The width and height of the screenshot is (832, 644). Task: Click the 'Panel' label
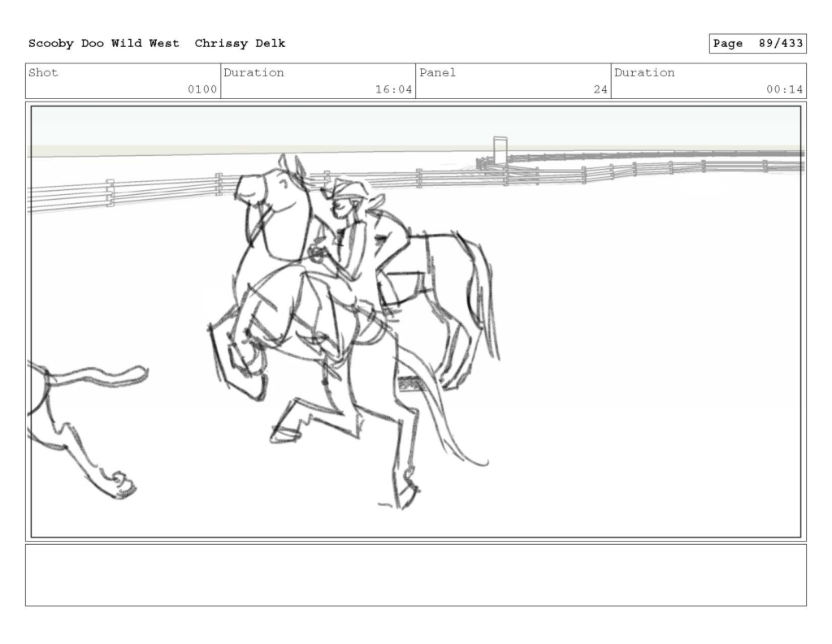point(437,72)
